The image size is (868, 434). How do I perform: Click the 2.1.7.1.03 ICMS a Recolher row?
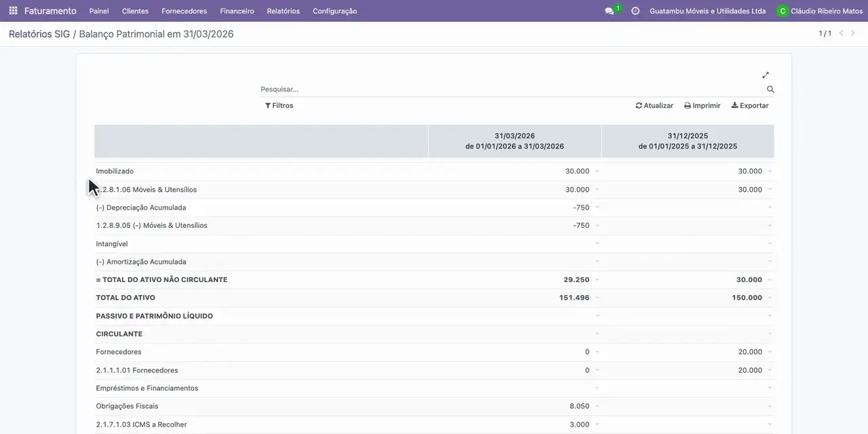(x=434, y=425)
